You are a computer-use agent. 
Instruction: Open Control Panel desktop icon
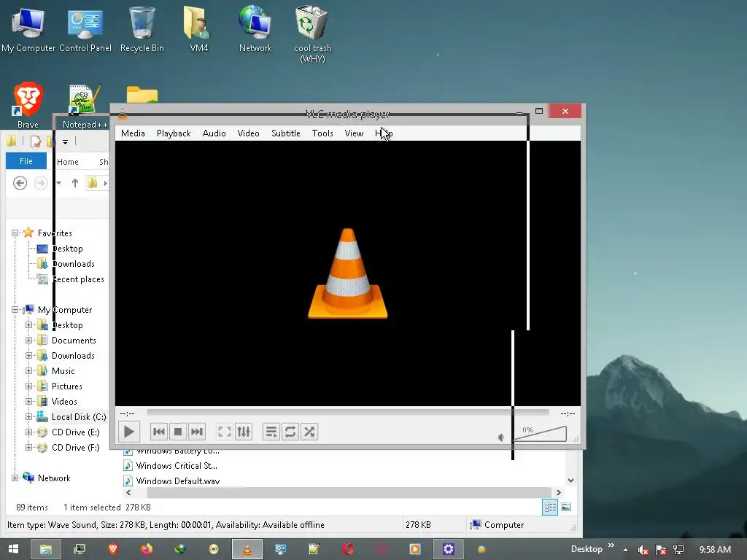pos(85,29)
